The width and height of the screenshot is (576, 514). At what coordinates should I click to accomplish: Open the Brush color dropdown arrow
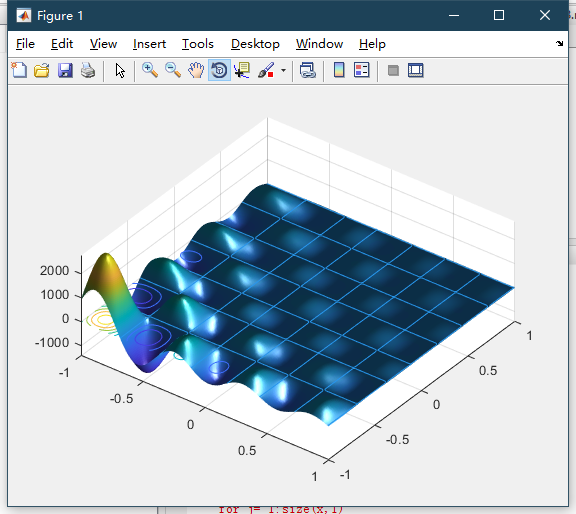point(283,70)
